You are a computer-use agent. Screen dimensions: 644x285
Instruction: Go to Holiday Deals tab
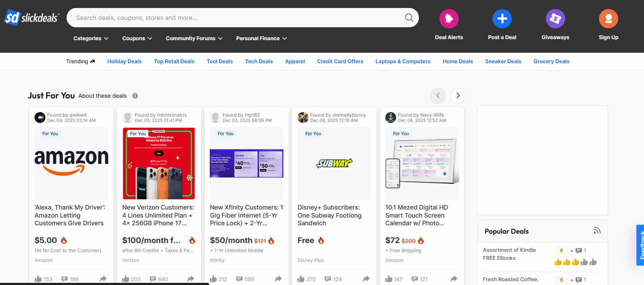point(124,61)
